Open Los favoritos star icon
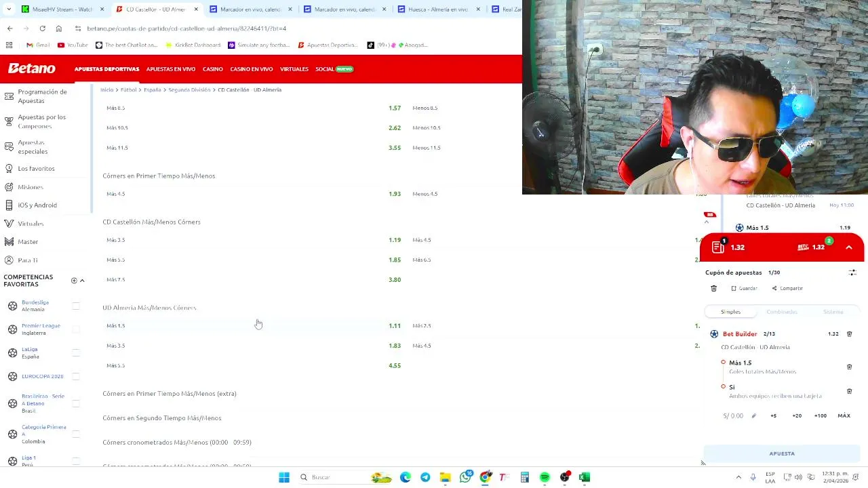Screen dimensions: 868x488 click(9, 168)
